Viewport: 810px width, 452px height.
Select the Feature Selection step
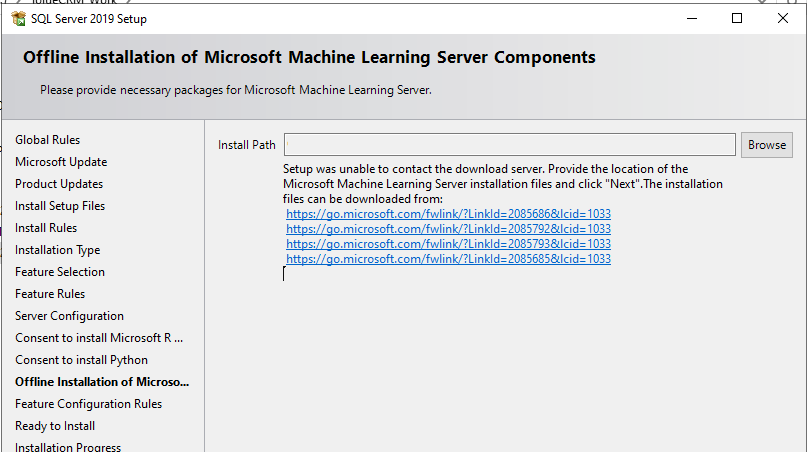click(60, 272)
